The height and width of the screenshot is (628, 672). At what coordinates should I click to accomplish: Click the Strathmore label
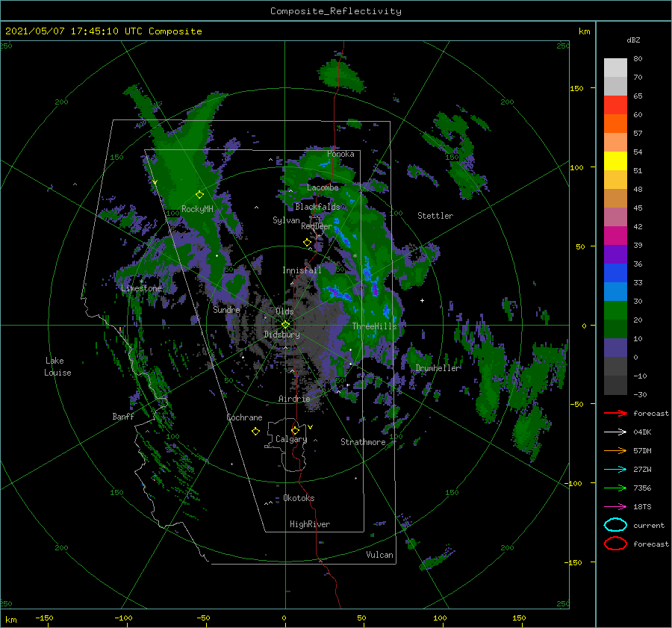pos(363,442)
